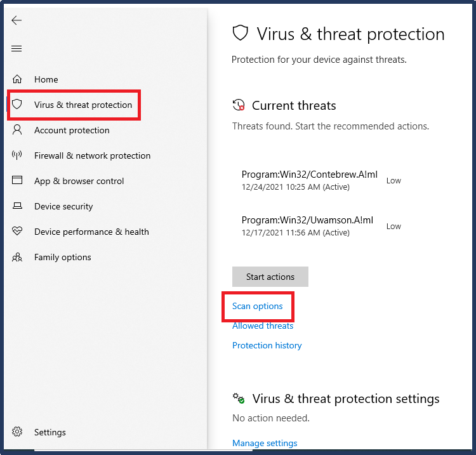Open the hamburger navigation menu icon
Image resolution: width=476 pixels, height=455 pixels.
[17, 49]
